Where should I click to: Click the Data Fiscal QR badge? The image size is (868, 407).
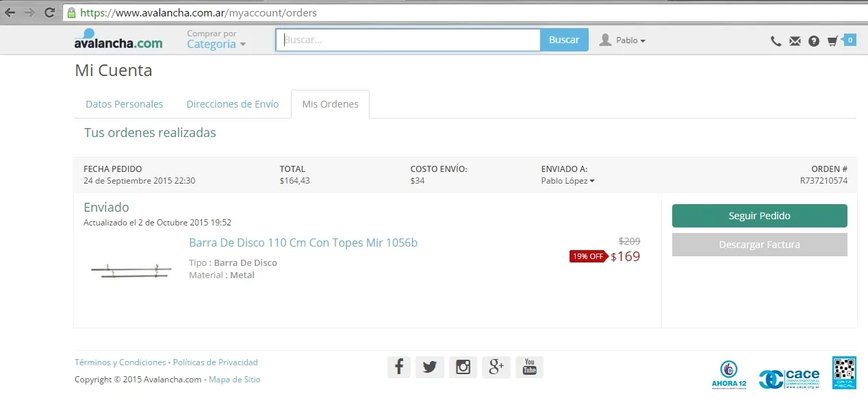(844, 373)
